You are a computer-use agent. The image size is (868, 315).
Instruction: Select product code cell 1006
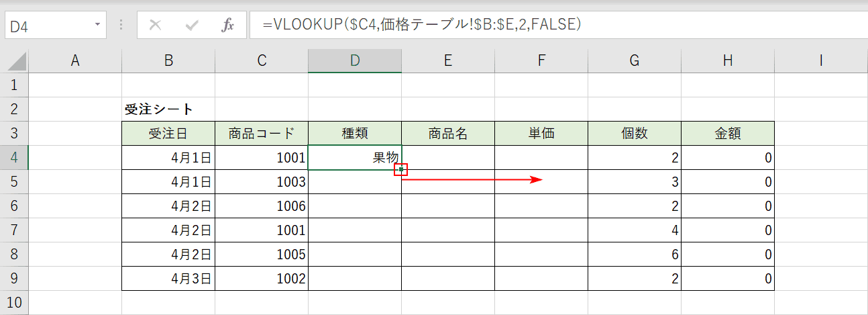262,206
